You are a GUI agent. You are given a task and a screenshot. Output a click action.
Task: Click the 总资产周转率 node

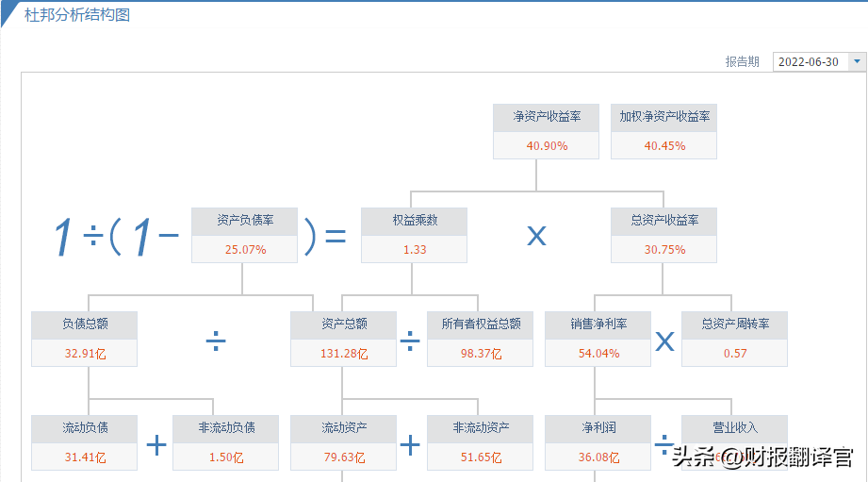pyautogui.click(x=734, y=339)
